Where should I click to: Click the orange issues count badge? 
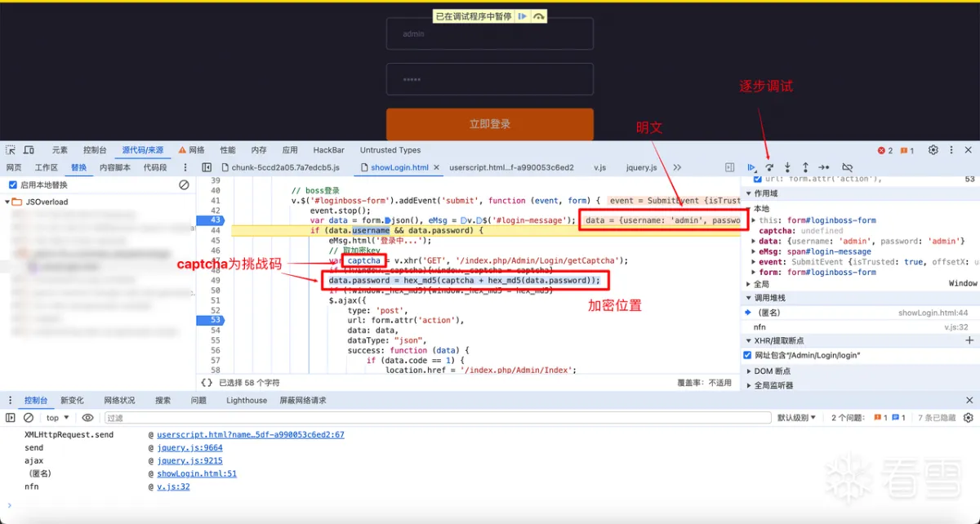point(907,150)
